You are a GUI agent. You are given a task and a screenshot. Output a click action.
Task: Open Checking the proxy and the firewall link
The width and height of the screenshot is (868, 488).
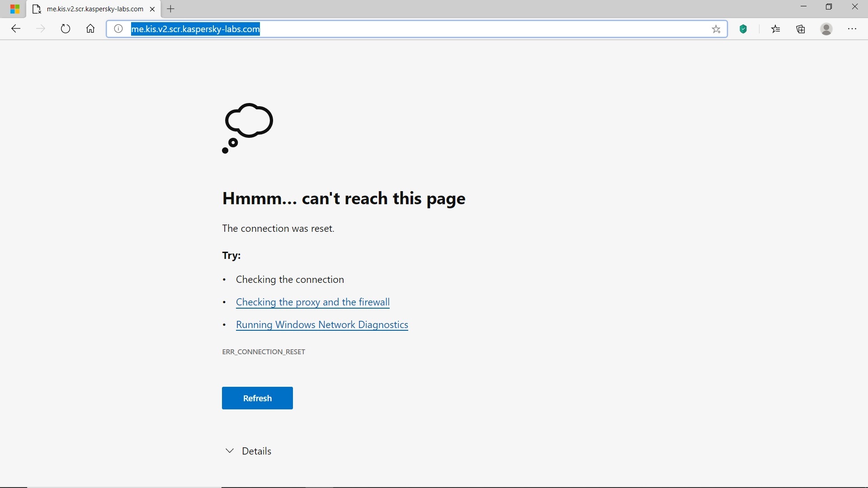point(313,302)
